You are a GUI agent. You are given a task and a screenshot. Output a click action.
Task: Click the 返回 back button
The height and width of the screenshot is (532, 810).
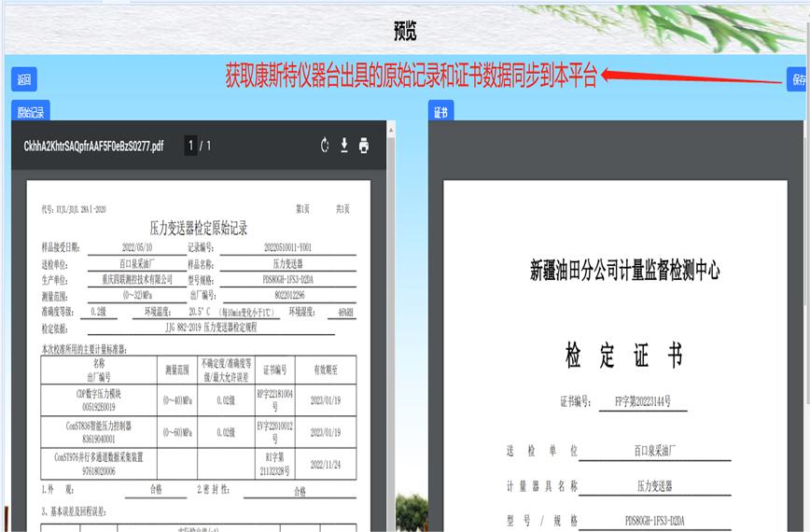tap(24, 79)
